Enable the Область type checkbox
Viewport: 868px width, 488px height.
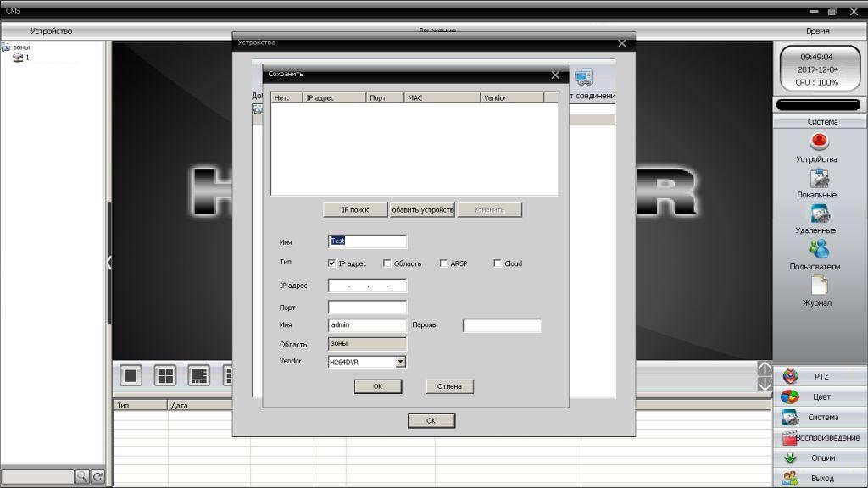click(x=387, y=263)
